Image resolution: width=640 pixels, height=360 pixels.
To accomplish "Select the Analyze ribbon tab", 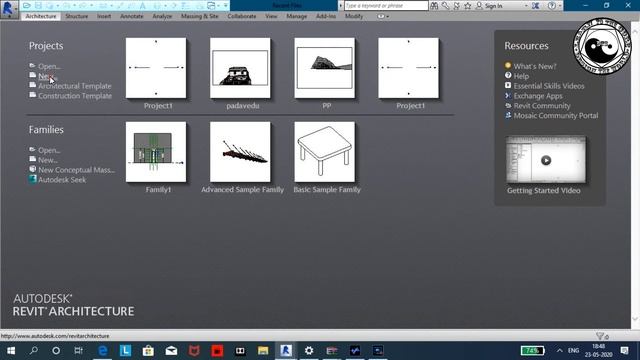I will (x=162, y=16).
